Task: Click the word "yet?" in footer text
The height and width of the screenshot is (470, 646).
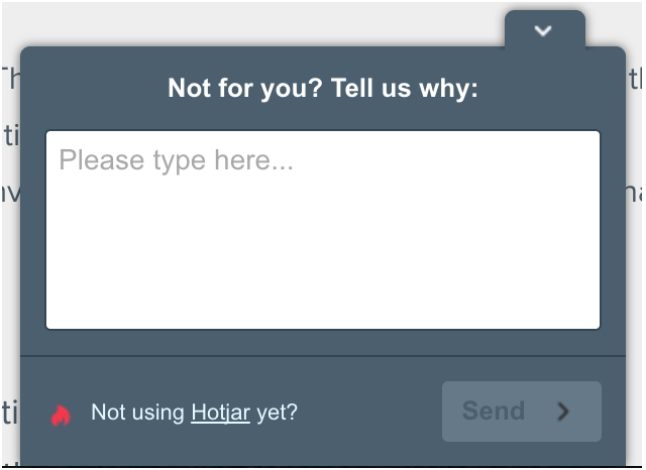Action: coord(277,412)
